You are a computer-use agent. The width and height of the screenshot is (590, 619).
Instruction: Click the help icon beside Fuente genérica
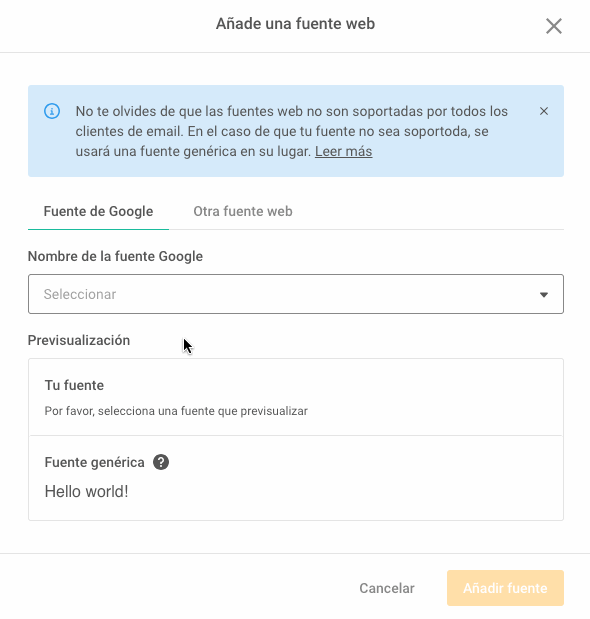point(161,462)
